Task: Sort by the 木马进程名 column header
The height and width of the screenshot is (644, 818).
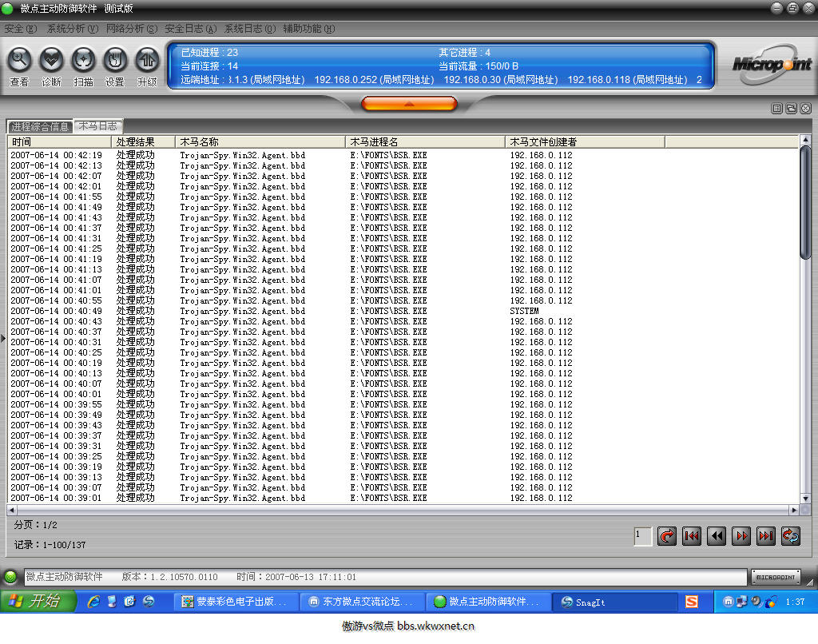Action: point(425,142)
